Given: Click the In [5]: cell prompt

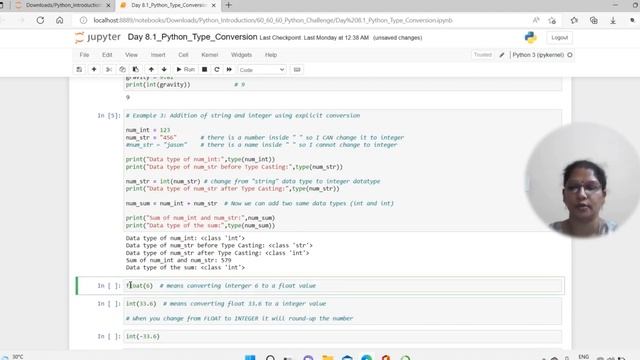Looking at the screenshot, I should click(x=109, y=116).
